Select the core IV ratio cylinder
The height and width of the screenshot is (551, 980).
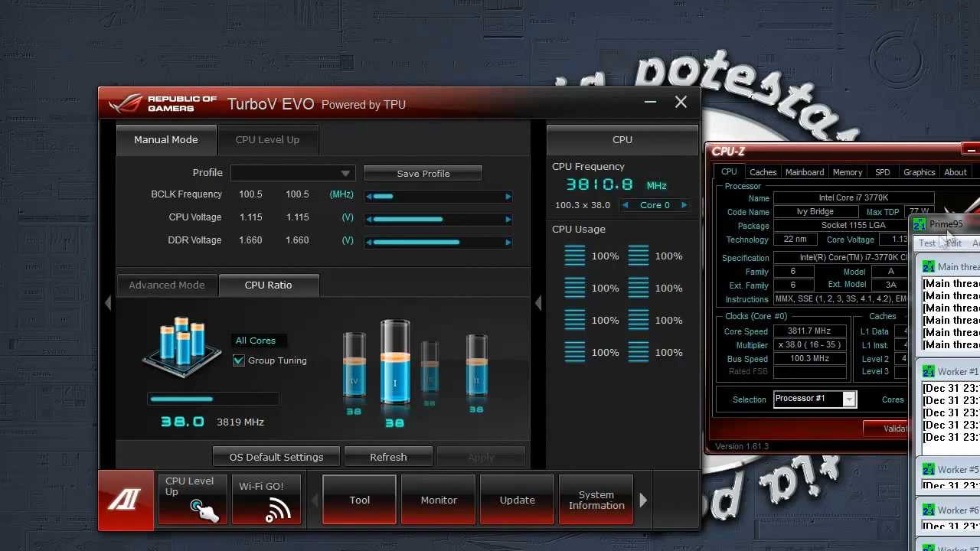(x=354, y=365)
